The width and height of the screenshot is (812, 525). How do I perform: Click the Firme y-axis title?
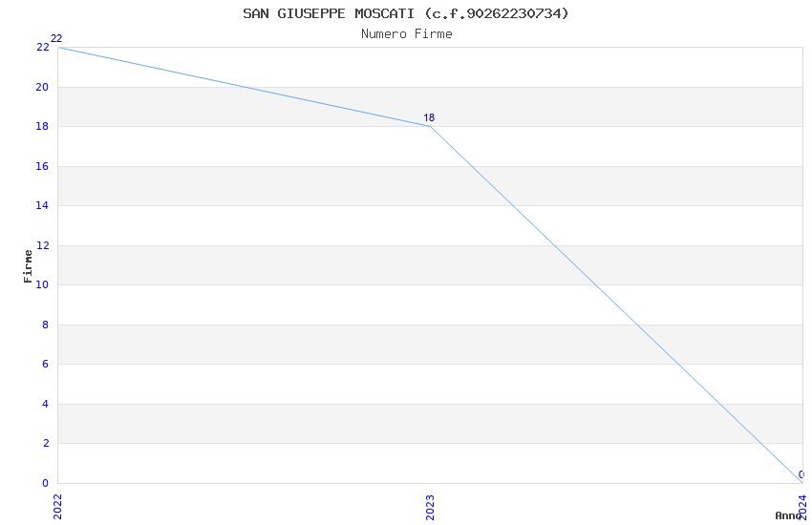[28, 266]
